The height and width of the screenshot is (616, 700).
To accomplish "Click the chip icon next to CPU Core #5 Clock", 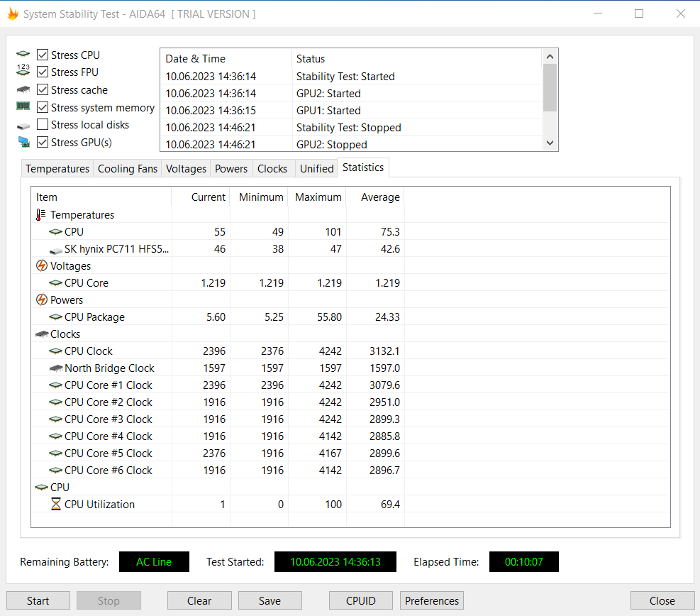I will [55, 453].
